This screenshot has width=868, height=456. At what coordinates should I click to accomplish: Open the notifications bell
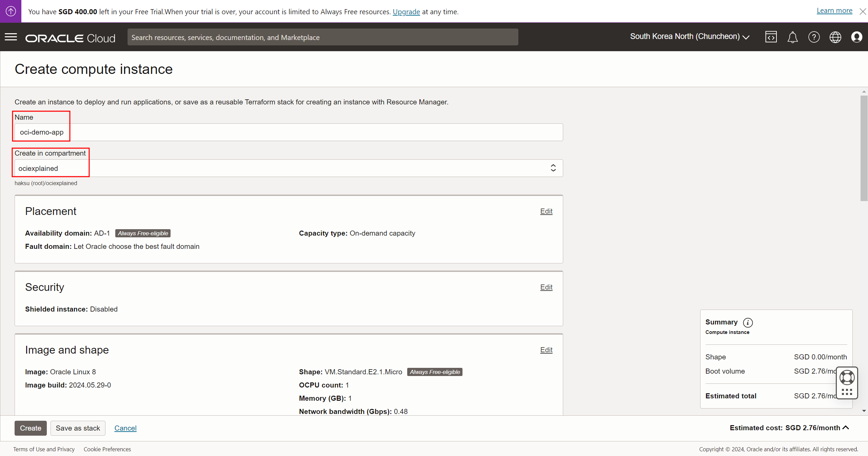pos(792,37)
